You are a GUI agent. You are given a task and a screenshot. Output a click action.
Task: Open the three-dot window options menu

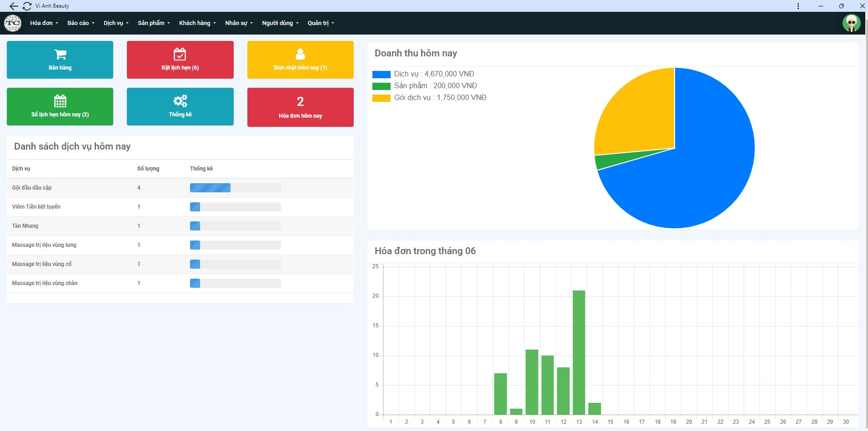point(798,6)
